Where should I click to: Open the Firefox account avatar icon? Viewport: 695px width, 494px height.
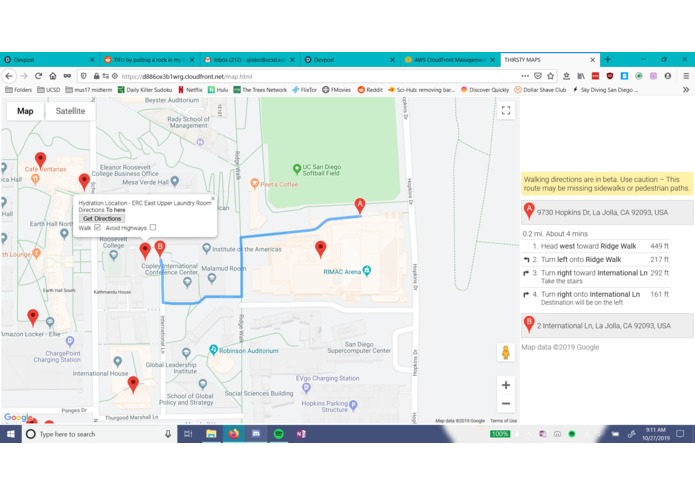click(668, 76)
